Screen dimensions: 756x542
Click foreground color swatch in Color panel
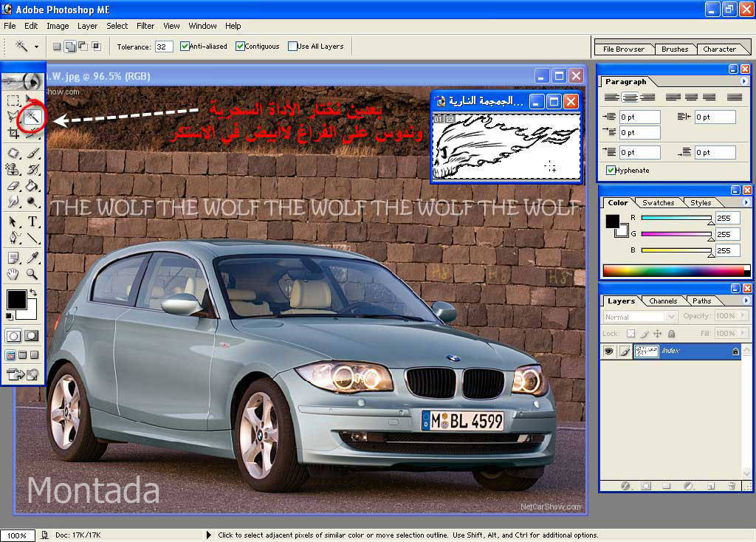coord(612,222)
